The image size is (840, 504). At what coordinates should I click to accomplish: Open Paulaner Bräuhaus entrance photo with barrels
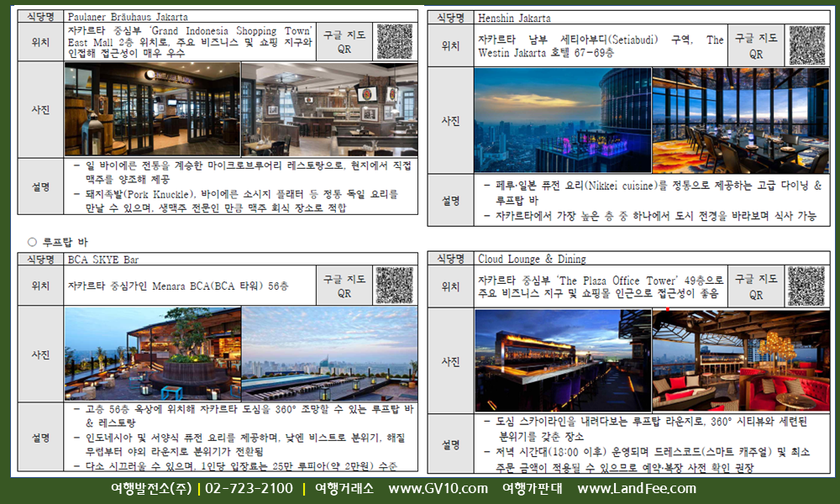tap(152, 109)
